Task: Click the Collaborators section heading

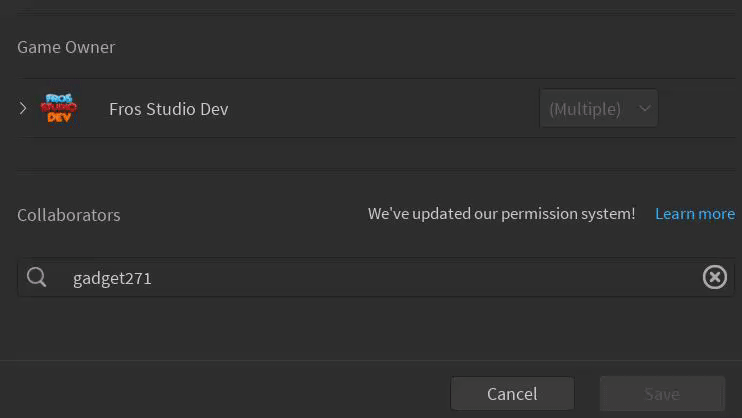Action: coord(69,215)
